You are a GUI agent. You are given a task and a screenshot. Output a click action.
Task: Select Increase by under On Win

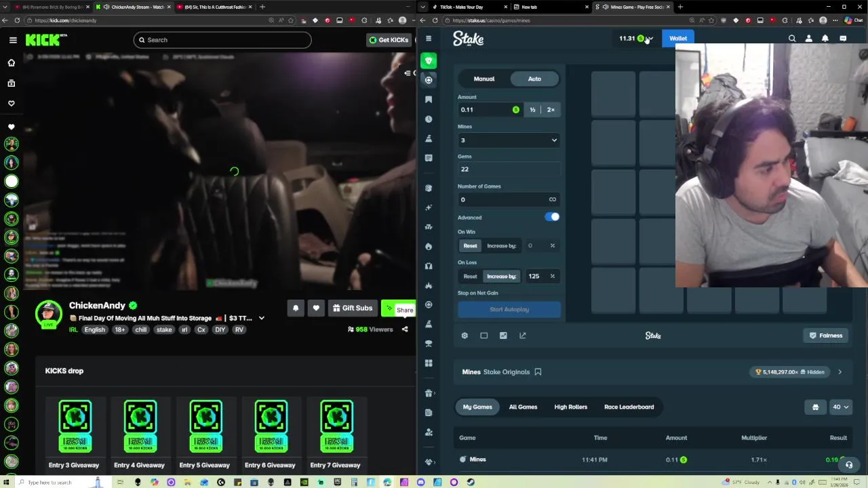click(x=502, y=246)
